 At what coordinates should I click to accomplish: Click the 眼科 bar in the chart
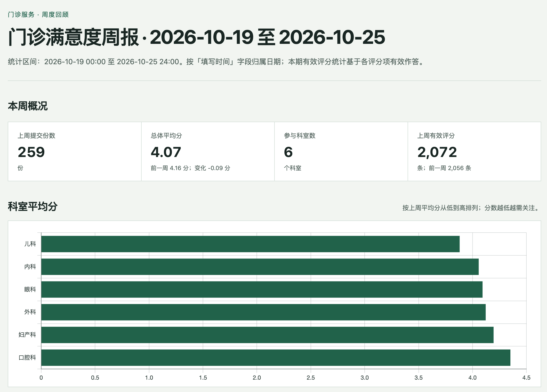coord(262,289)
